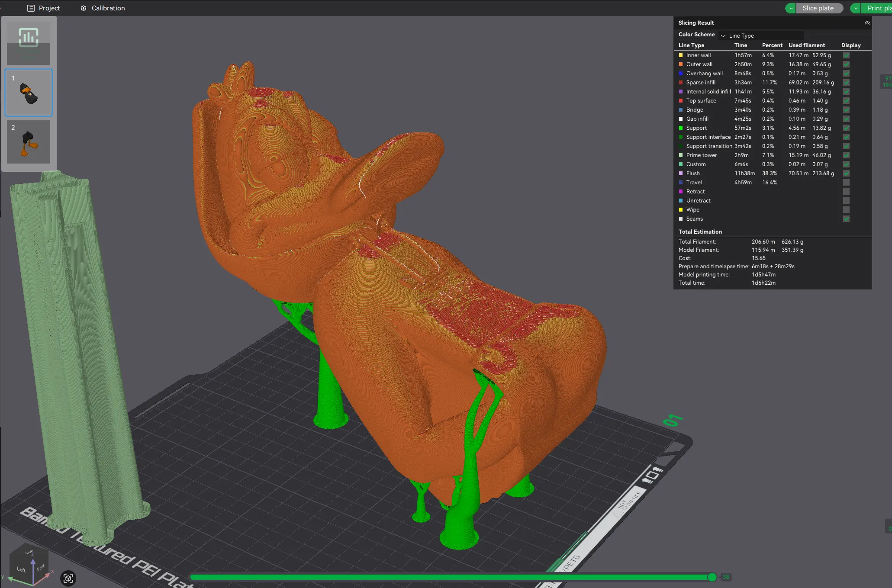Click the Flush purple line-type icon
The width and height of the screenshot is (892, 588).
[681, 173]
